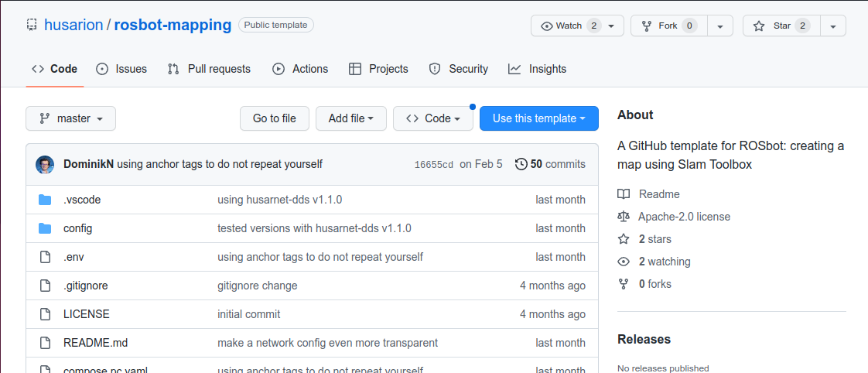The height and width of the screenshot is (373, 868).
Task: Open commit hash 16655cd
Action: tap(434, 164)
